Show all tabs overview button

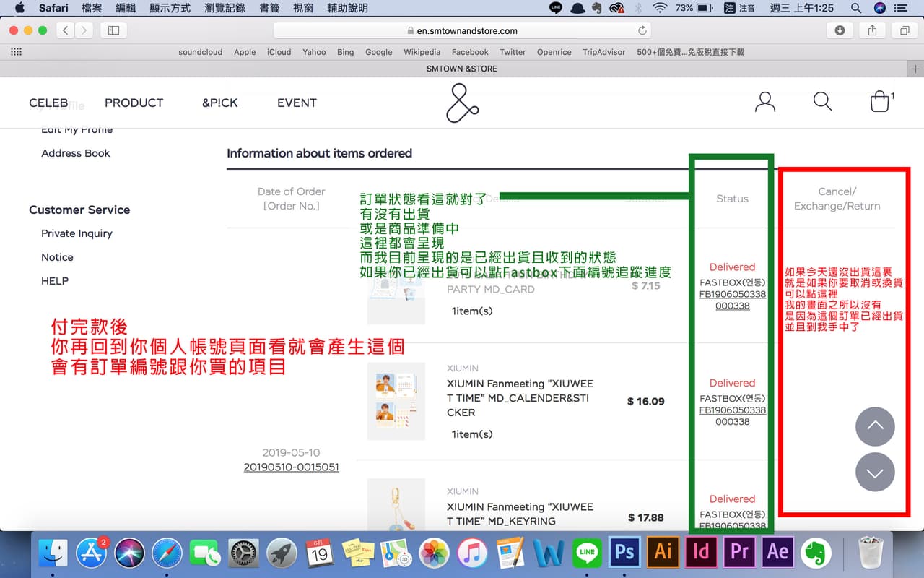pos(904,30)
